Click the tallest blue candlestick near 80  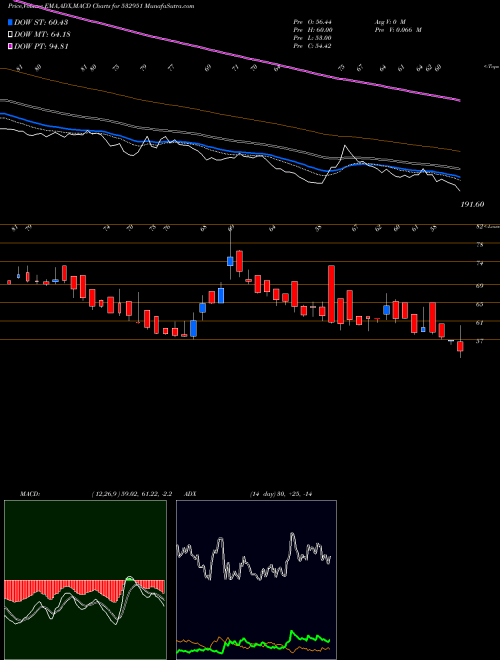click(230, 261)
